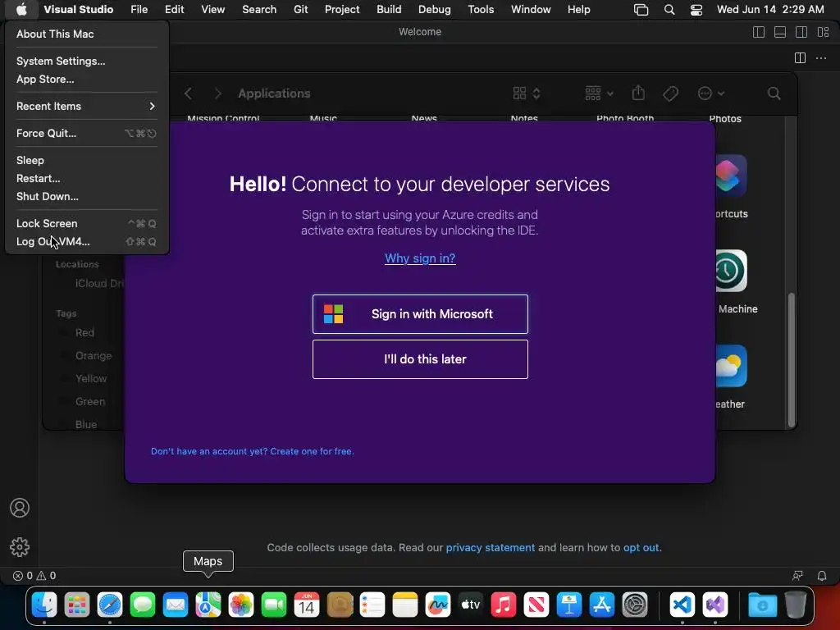Open Music app in the Dock
Viewport: 840px width, 630px height.
click(504, 605)
